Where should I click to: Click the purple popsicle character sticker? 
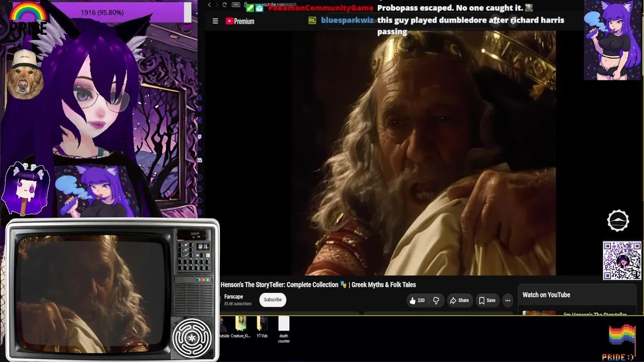pyautogui.click(x=25, y=190)
